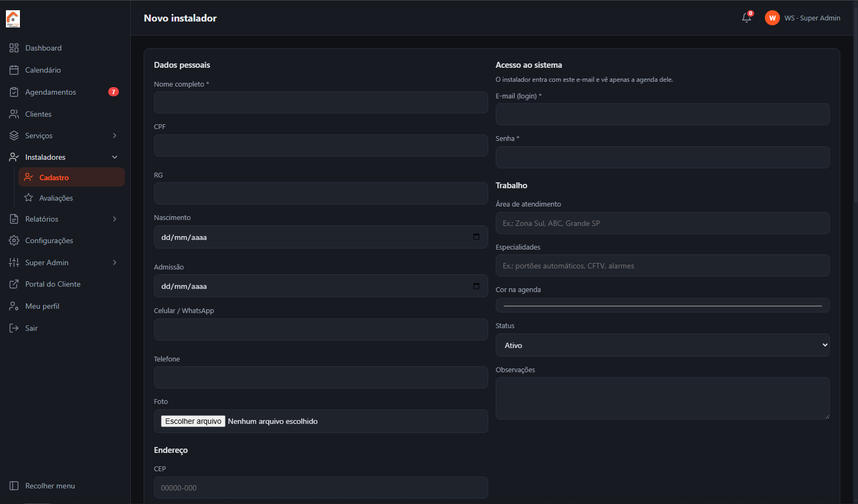
Task: Click the CPF input field
Action: tap(321, 145)
